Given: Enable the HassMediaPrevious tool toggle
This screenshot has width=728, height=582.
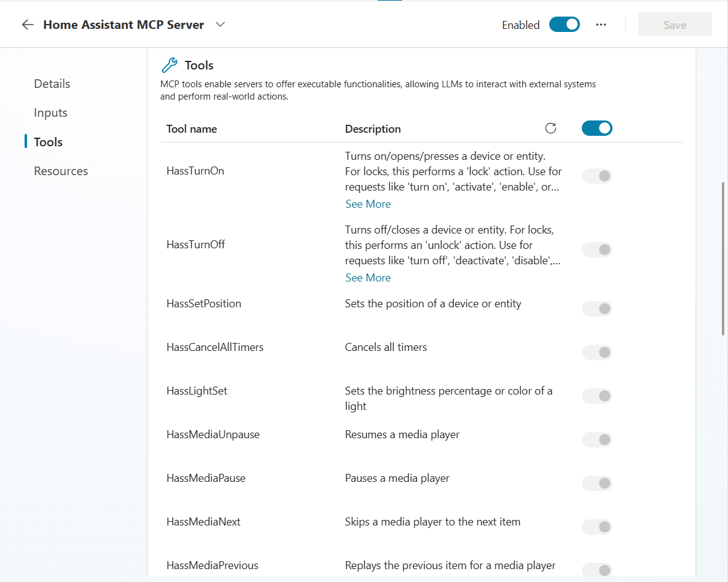Looking at the screenshot, I should click(597, 570).
